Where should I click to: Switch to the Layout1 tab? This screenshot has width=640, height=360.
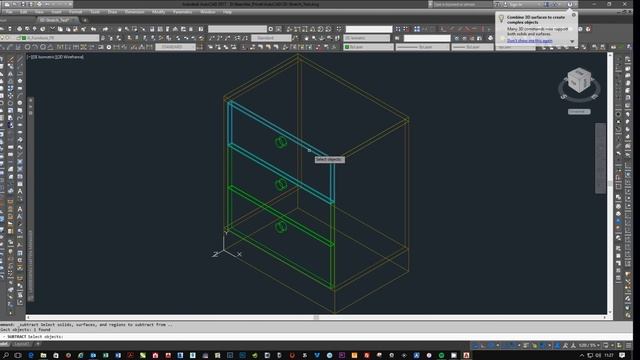coord(21,344)
